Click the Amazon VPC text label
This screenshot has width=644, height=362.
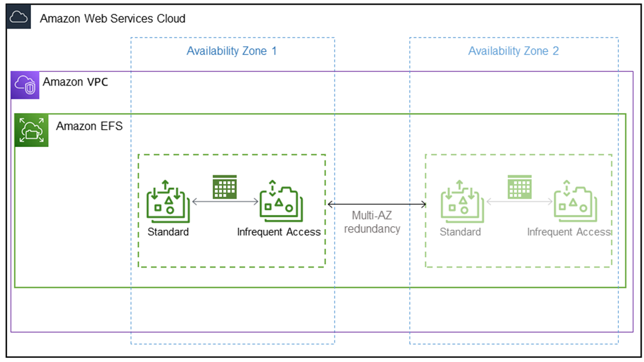pyautogui.click(x=76, y=82)
